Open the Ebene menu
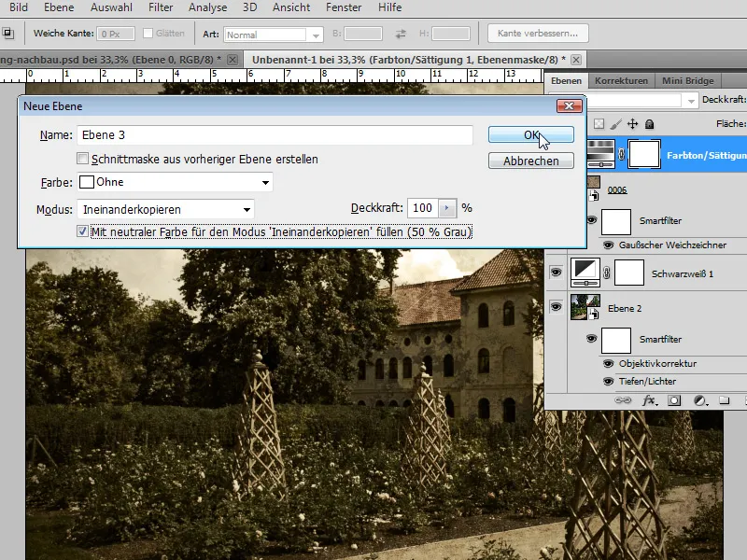747x560 pixels. (59, 7)
